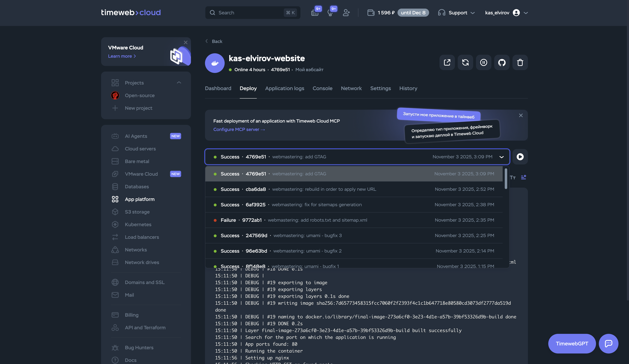The image size is (629, 364).
Task: Open Kubernetes from the sidebar
Action: tap(138, 224)
